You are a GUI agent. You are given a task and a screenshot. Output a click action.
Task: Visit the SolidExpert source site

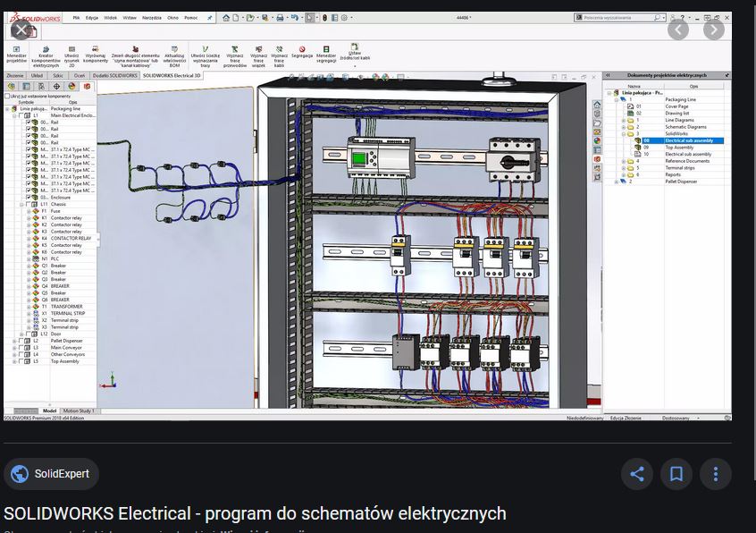(x=51, y=474)
